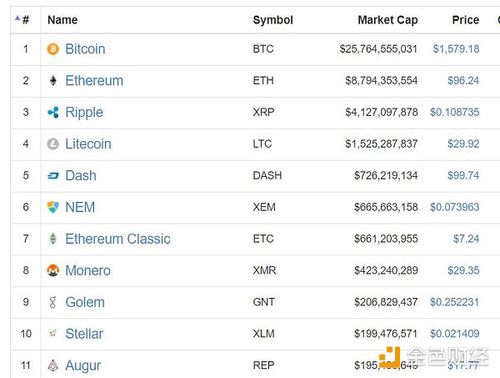The width and height of the screenshot is (500, 378).
Task: Open Ripple price link $0.108735
Action: pos(455,112)
